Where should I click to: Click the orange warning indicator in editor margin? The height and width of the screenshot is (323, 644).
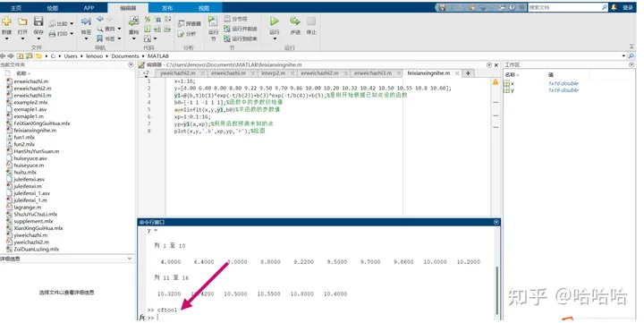tap(496, 81)
